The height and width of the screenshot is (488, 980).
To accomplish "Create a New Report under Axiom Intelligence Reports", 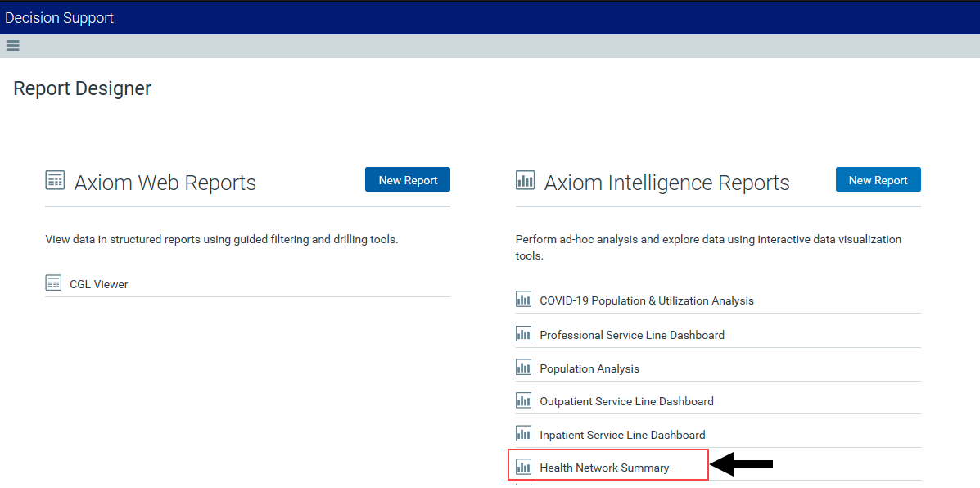I will (878, 179).
